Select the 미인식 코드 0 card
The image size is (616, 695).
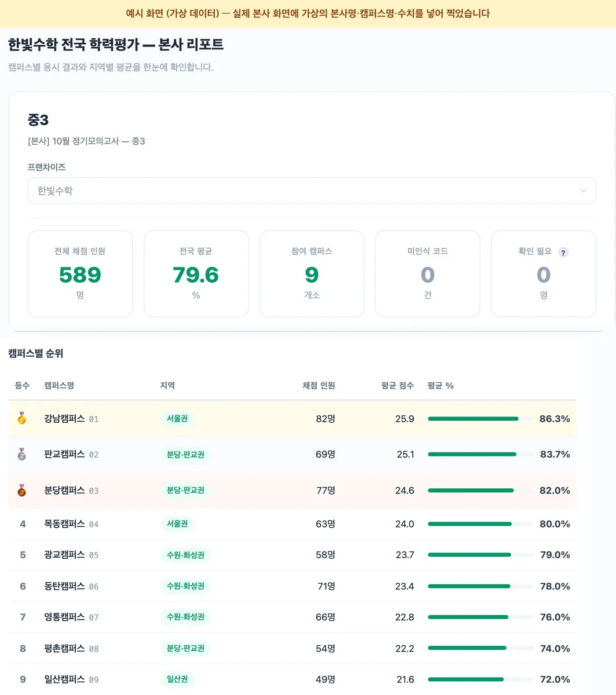(x=428, y=274)
